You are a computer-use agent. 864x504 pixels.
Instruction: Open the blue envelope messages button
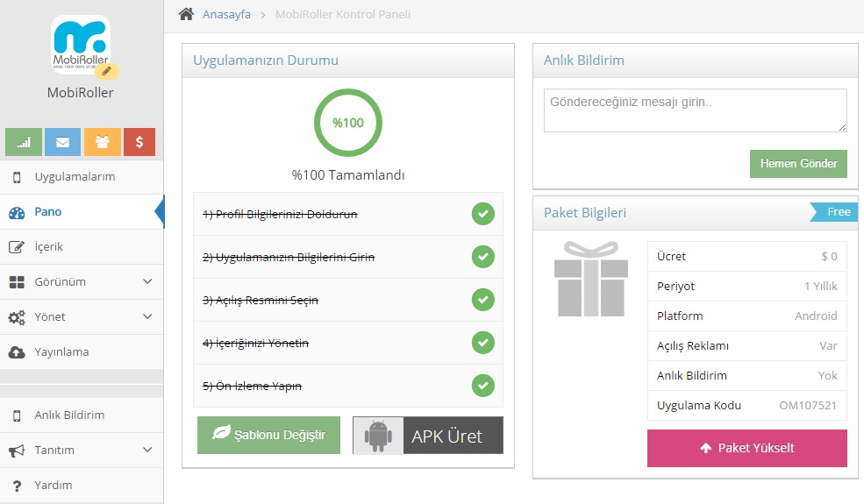pos(63,142)
